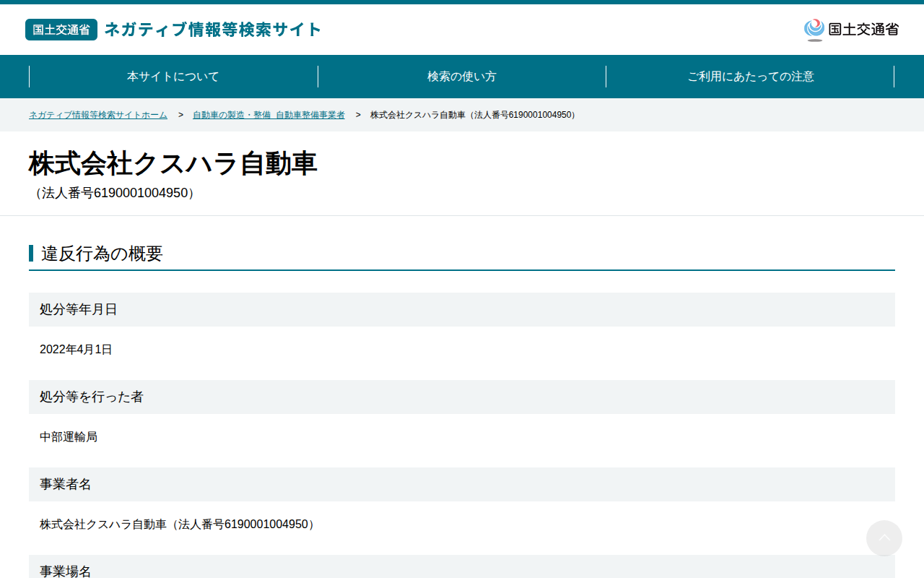The width and height of the screenshot is (924, 578).
Task: Go to ネガティブ情報等検索サイトホーム breadcrumb link
Action: pyautogui.click(x=98, y=115)
